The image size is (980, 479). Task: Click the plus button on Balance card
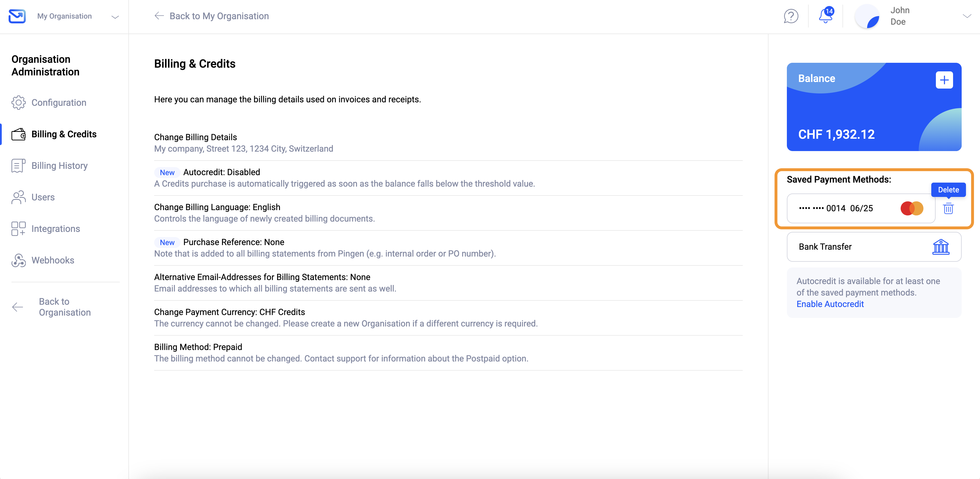click(x=944, y=80)
